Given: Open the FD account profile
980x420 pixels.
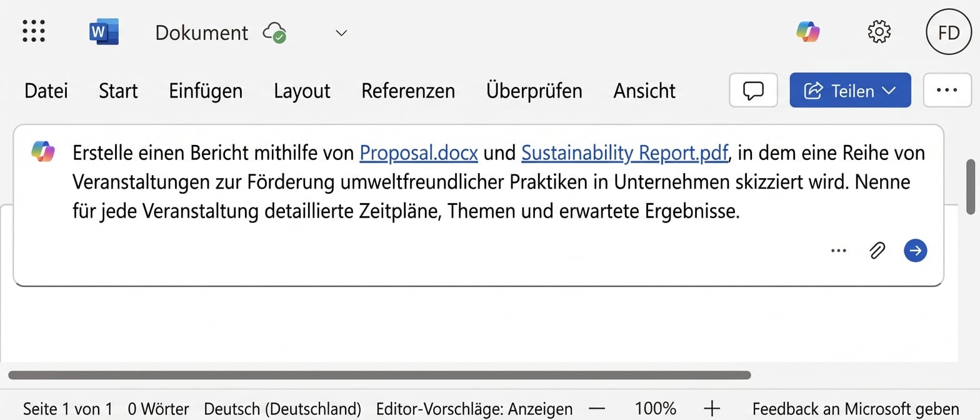Looking at the screenshot, I should tap(949, 32).
